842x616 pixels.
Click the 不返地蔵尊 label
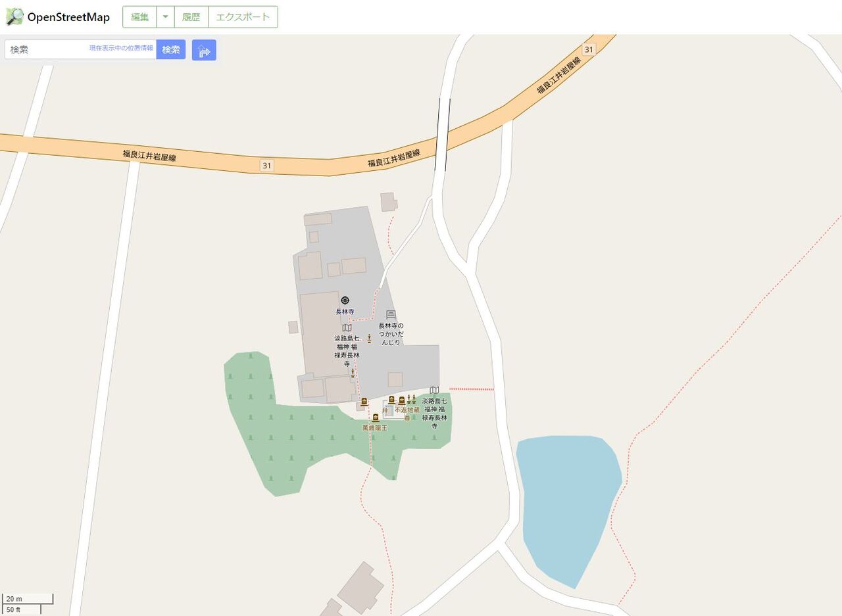click(407, 413)
